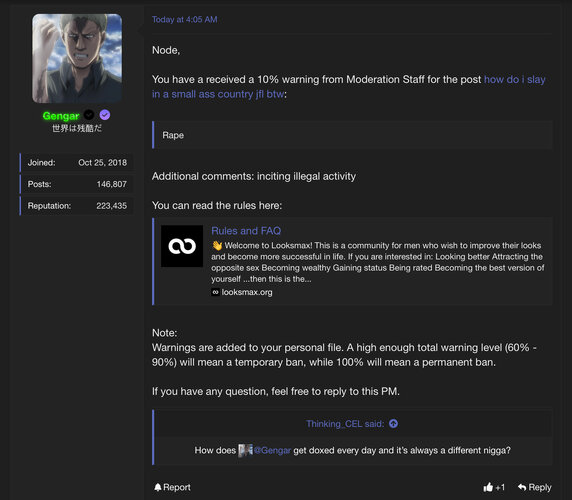
Task: Open Gengar's profile avatar image
Action: pyautogui.click(x=77, y=58)
